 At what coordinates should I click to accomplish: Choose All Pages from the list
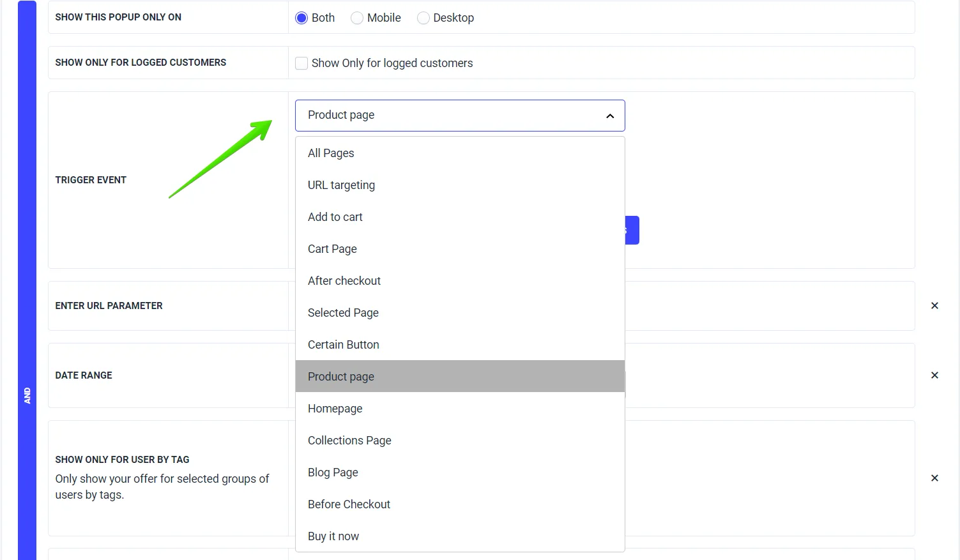(460, 153)
